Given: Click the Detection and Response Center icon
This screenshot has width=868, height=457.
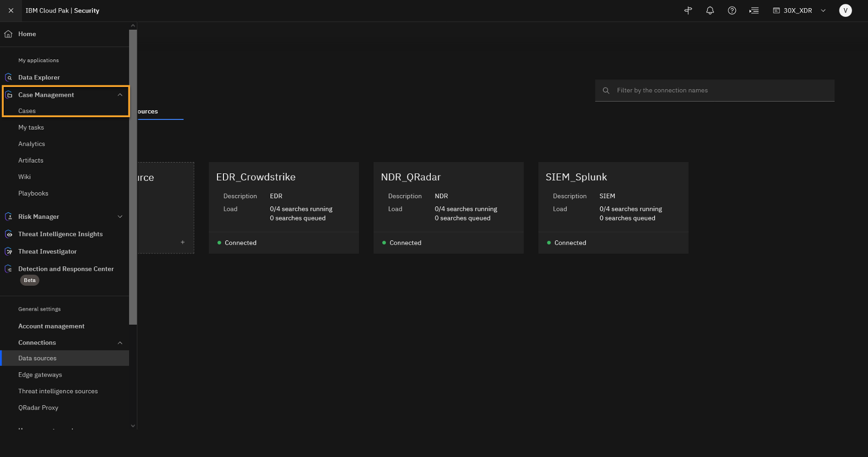Looking at the screenshot, I should [x=9, y=268].
